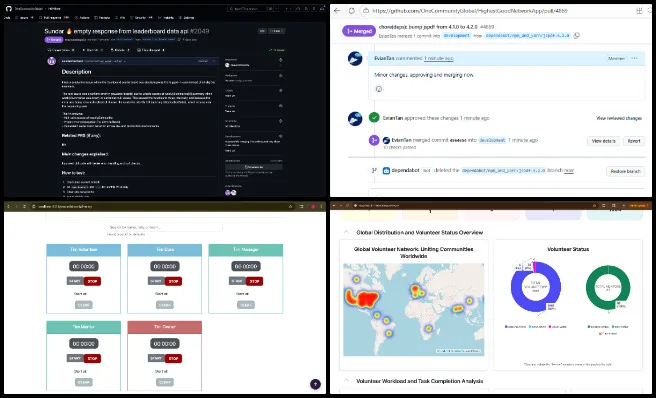The width and height of the screenshot is (656, 398).
Task: Click the Edit button beside PR #2049 title
Action: [262, 31]
